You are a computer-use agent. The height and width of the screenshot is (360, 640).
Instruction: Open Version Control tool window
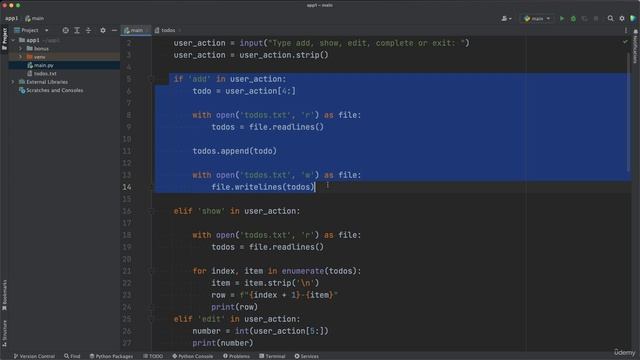click(x=34, y=356)
